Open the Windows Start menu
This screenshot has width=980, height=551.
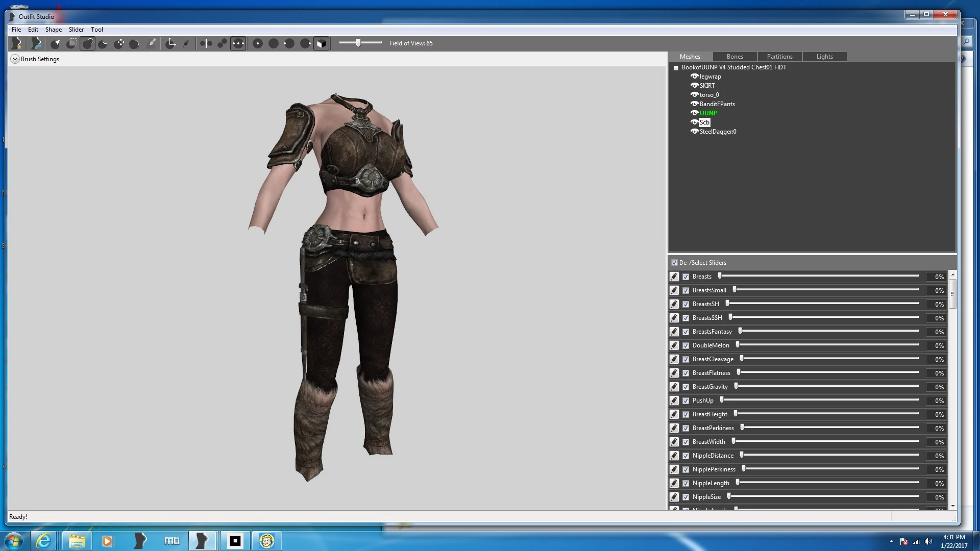(x=13, y=541)
